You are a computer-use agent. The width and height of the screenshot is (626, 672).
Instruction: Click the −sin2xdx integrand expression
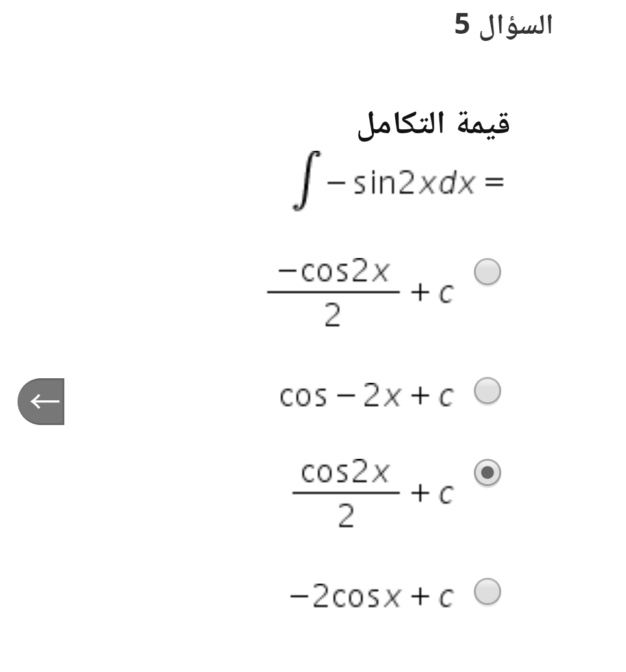point(401,183)
